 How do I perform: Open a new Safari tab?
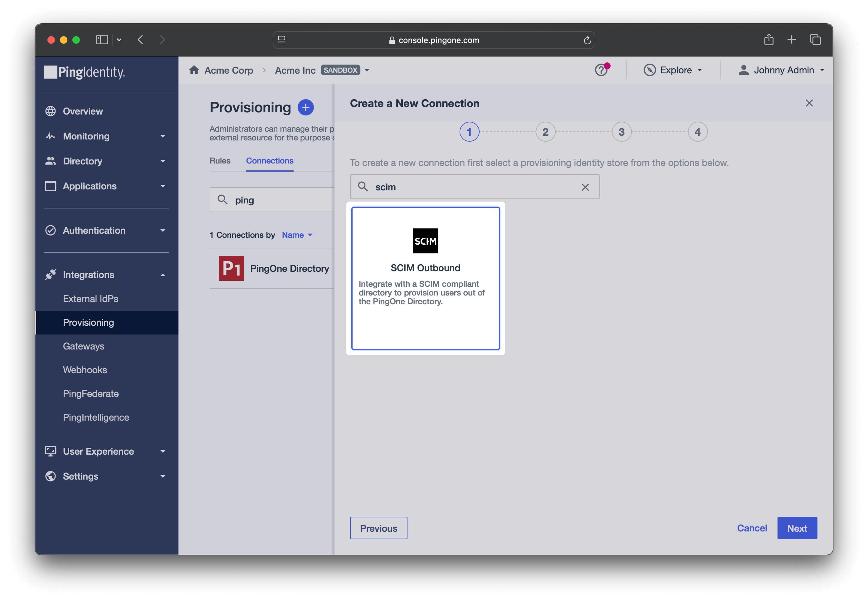pyautogui.click(x=792, y=40)
